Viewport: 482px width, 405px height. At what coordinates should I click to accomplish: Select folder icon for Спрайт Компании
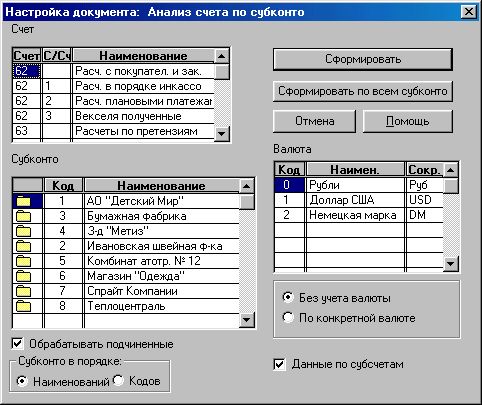click(24, 291)
